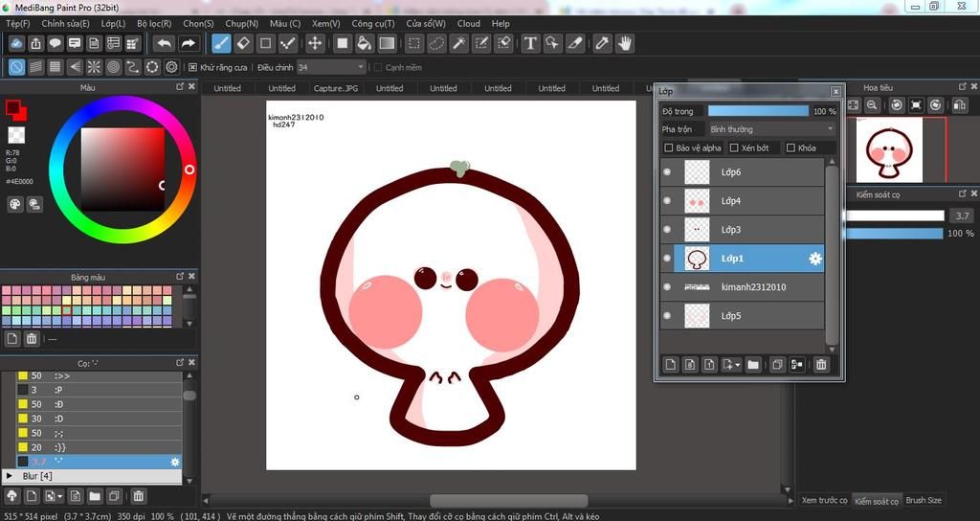Select the ;-; brush row
This screenshot has height=521, width=980.
tap(99, 433)
